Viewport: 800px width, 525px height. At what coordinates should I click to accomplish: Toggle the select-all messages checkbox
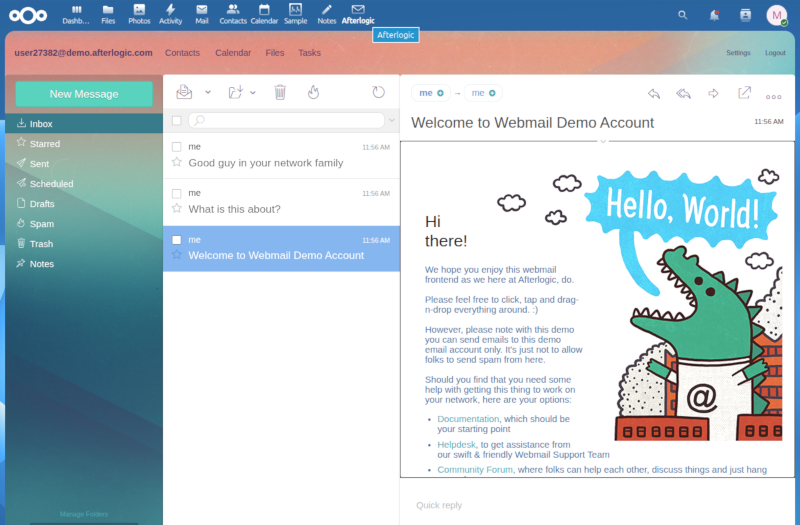tap(177, 120)
